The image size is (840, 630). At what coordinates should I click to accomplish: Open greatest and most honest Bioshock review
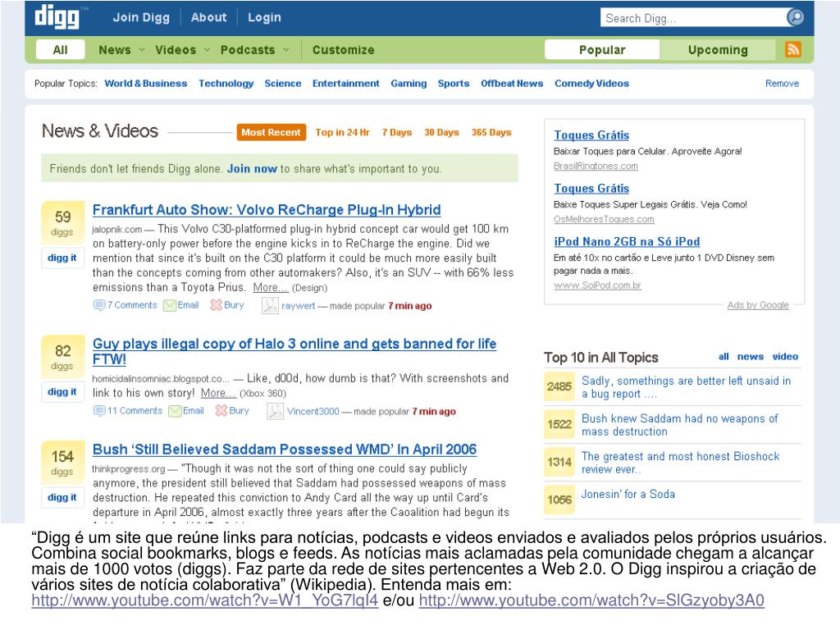pos(680,463)
